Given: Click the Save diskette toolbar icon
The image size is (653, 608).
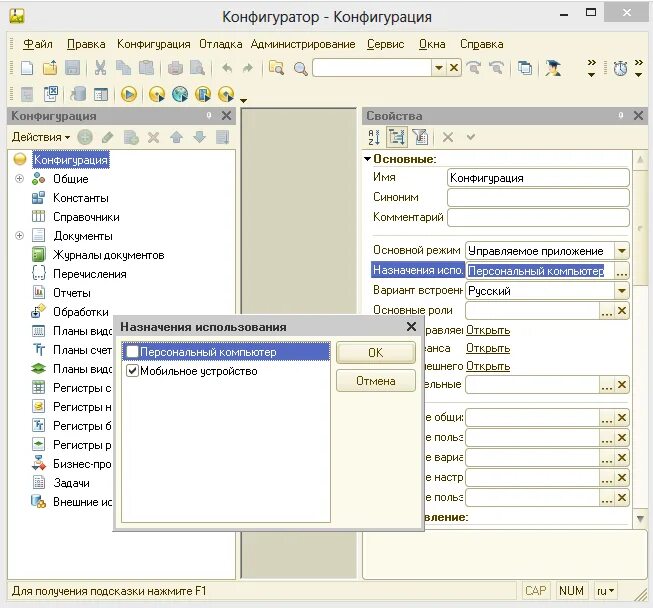Looking at the screenshot, I should point(72,67).
